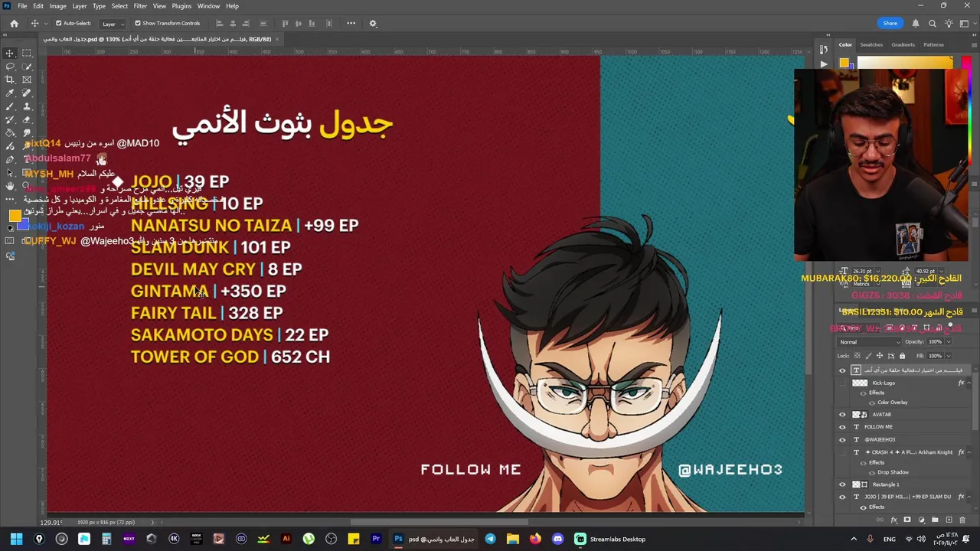Select the Brush tool
Image resolution: width=980 pixels, height=551 pixels.
pyautogui.click(x=10, y=106)
